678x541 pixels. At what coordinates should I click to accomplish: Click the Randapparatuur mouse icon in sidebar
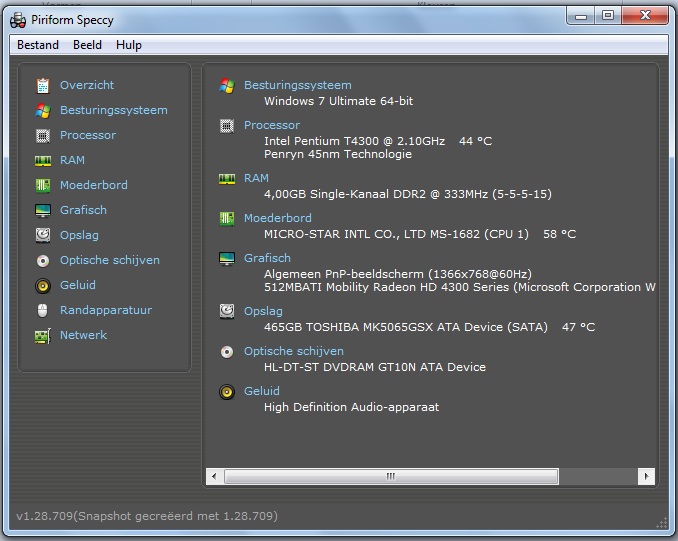pyautogui.click(x=43, y=310)
